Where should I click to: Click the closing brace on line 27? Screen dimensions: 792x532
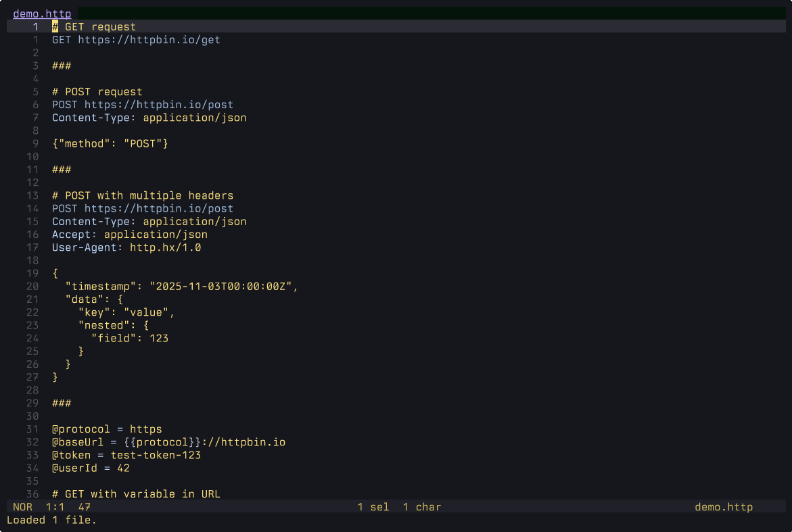point(55,378)
